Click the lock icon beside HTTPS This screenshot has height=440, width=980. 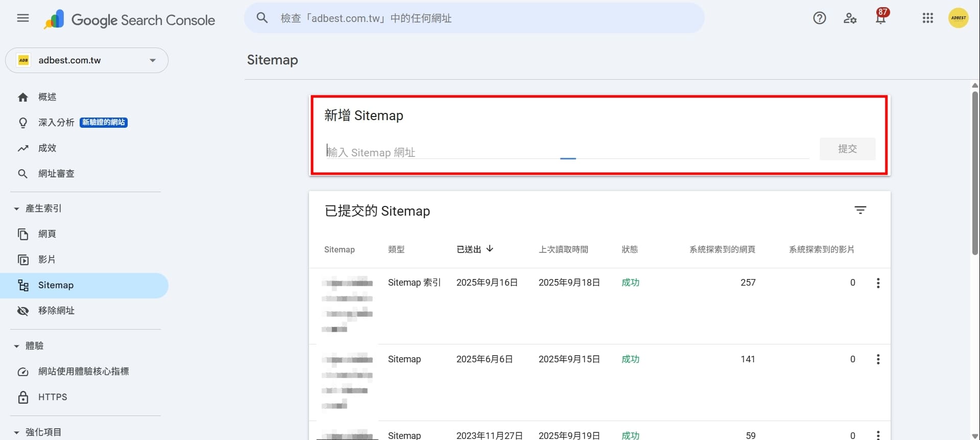click(x=23, y=397)
